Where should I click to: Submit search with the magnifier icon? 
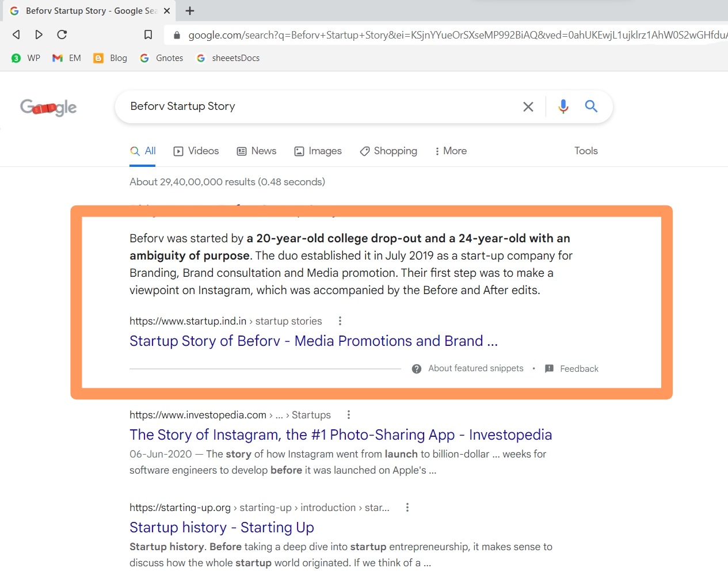(x=591, y=106)
